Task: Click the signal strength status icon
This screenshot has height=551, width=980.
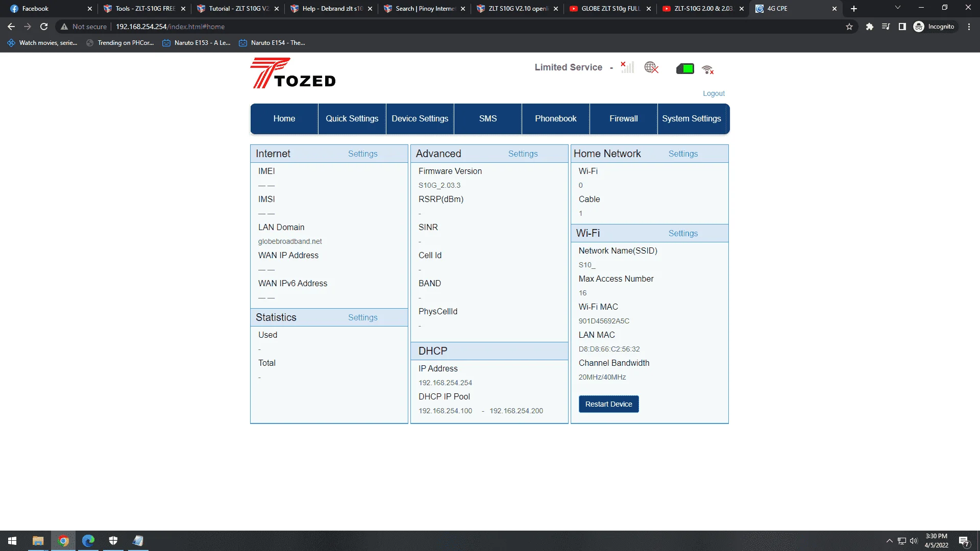Action: 627,67
